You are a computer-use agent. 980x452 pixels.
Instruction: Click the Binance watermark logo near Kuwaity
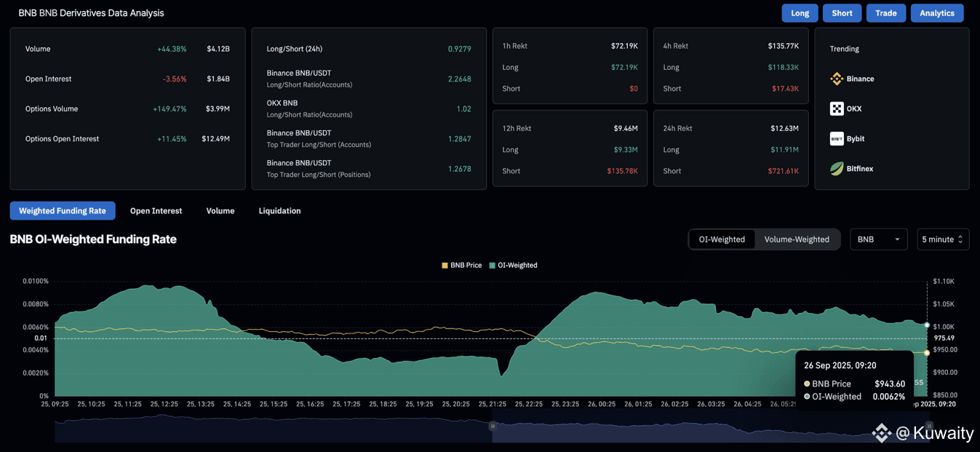[x=882, y=433]
